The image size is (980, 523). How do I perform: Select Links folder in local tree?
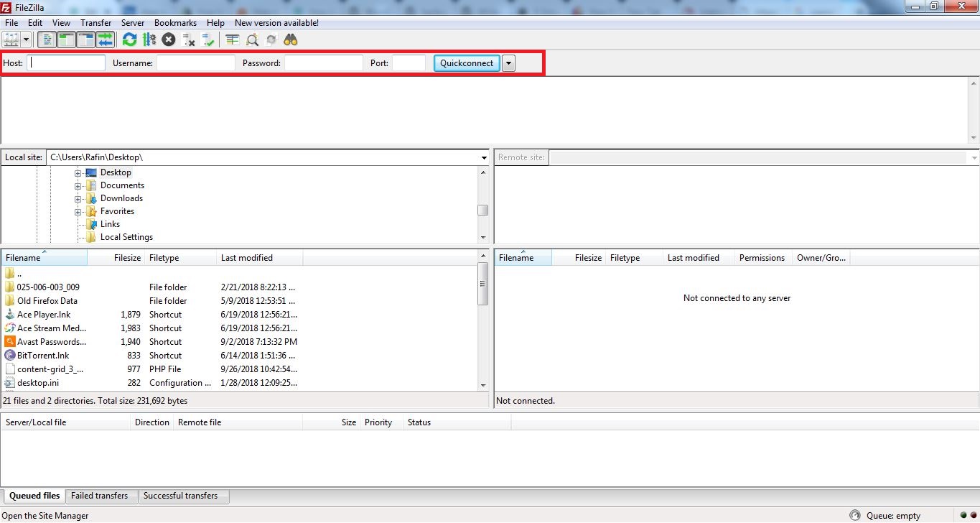click(x=110, y=224)
